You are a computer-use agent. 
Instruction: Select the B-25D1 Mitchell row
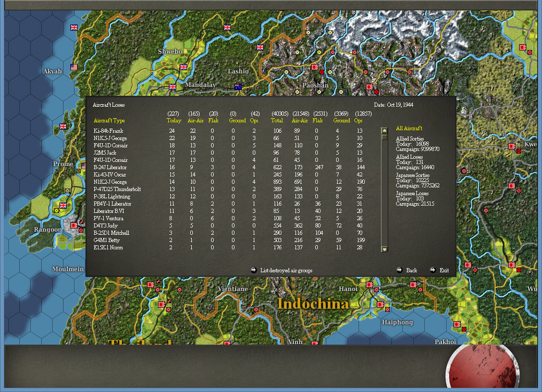pyautogui.click(x=228, y=233)
